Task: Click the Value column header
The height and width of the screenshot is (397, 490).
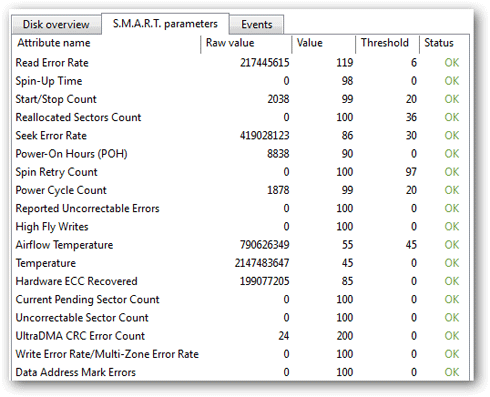Action: pyautogui.click(x=324, y=43)
